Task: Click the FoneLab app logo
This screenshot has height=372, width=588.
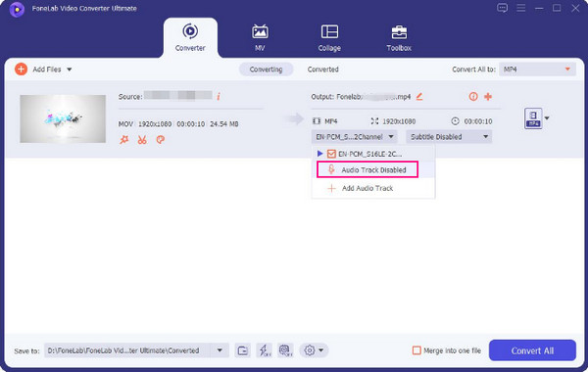Action: 17,9
